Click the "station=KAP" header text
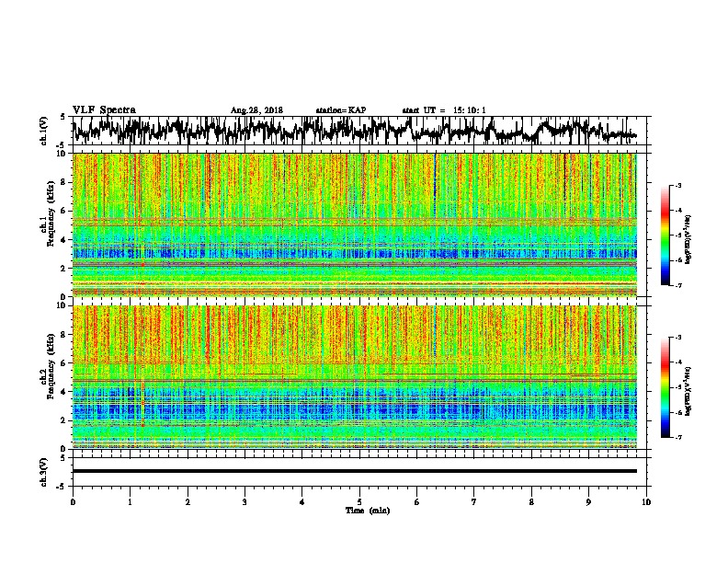This screenshot has height=563, width=728. coord(341,110)
